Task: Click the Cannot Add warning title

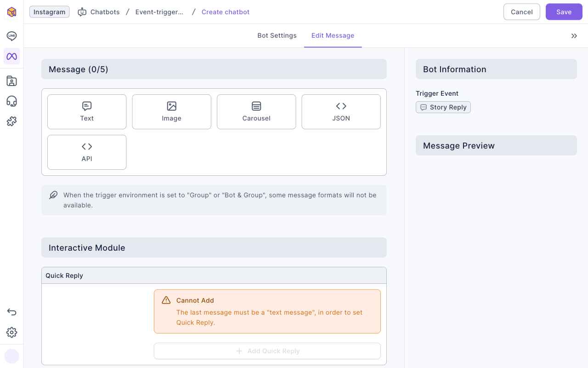Action: click(195, 300)
